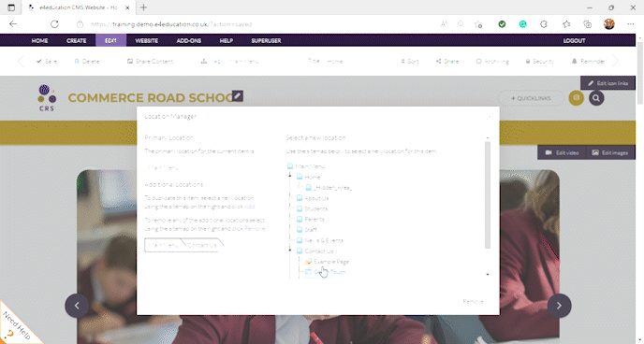Viewport: 644px width, 344px height.
Task: Click the CRS school logo
Action: (x=47, y=97)
